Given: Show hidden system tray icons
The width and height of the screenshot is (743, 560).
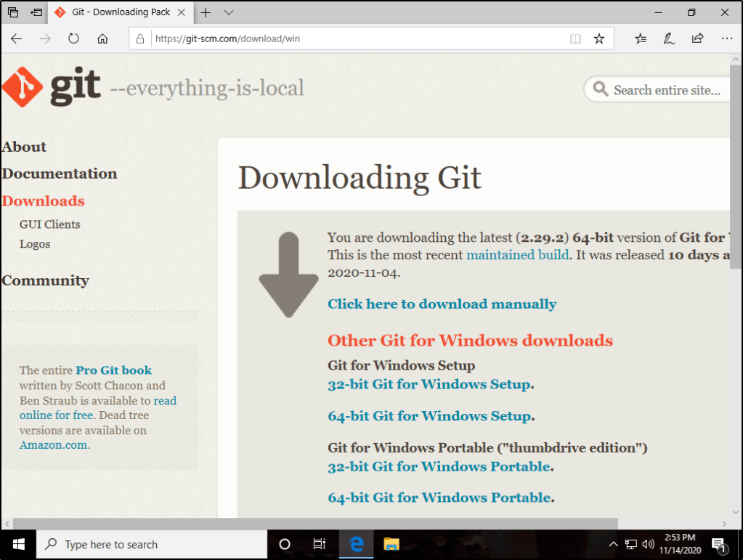Looking at the screenshot, I should [614, 544].
